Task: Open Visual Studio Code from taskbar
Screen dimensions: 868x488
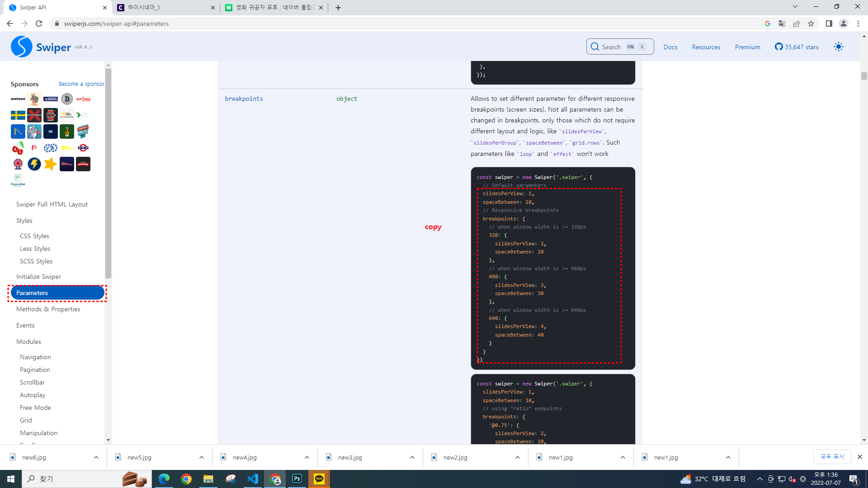Action: [x=253, y=479]
